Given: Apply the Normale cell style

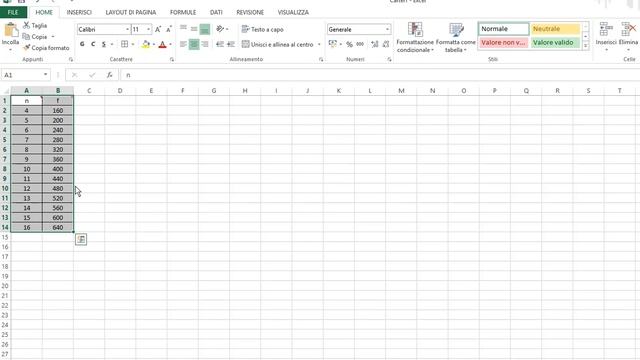Looking at the screenshot, I should click(504, 29).
